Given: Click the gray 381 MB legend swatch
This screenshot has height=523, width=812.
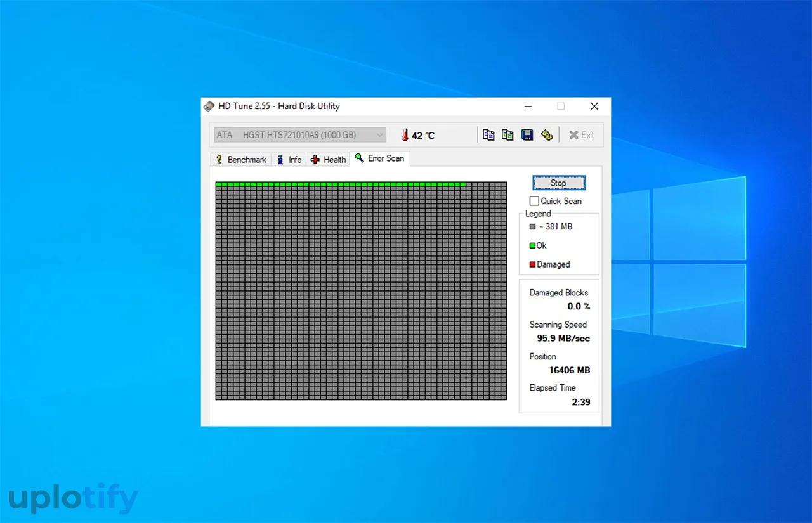Looking at the screenshot, I should click(532, 226).
